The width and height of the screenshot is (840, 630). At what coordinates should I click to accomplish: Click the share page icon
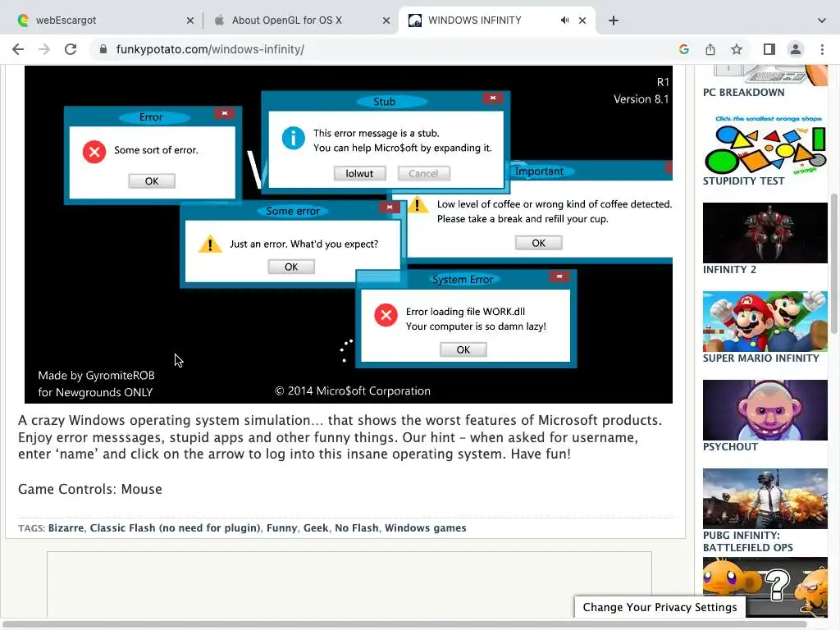coord(710,49)
